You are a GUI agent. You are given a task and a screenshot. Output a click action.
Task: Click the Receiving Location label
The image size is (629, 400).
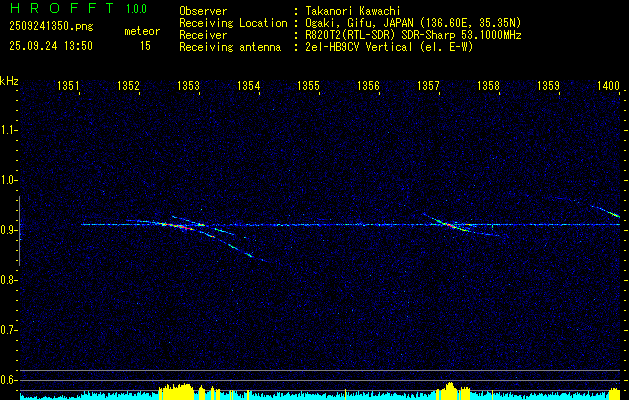233,23
